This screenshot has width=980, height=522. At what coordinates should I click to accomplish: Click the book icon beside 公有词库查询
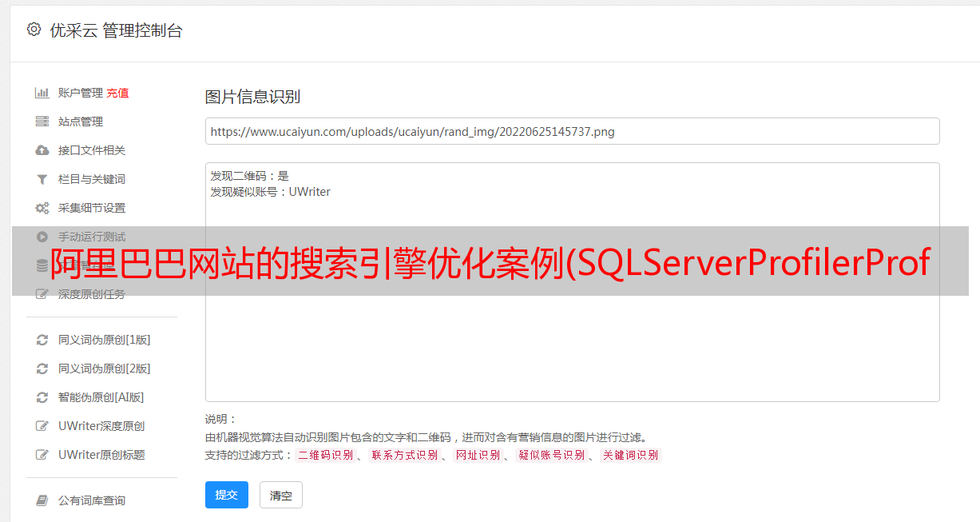point(42,500)
